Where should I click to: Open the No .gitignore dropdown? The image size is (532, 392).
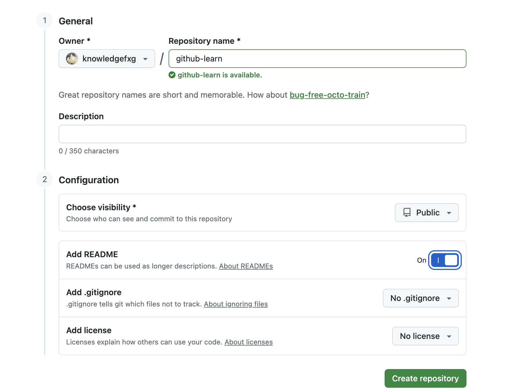click(421, 298)
